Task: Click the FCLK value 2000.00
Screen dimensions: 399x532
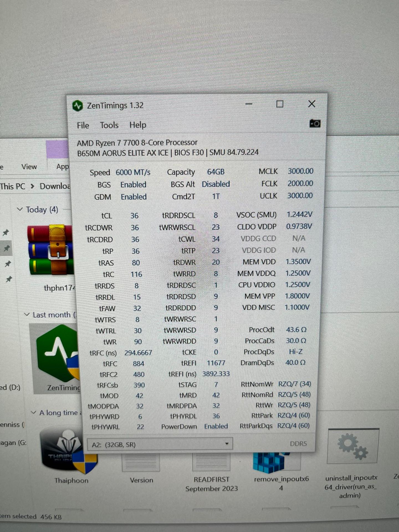Action: 300,183
